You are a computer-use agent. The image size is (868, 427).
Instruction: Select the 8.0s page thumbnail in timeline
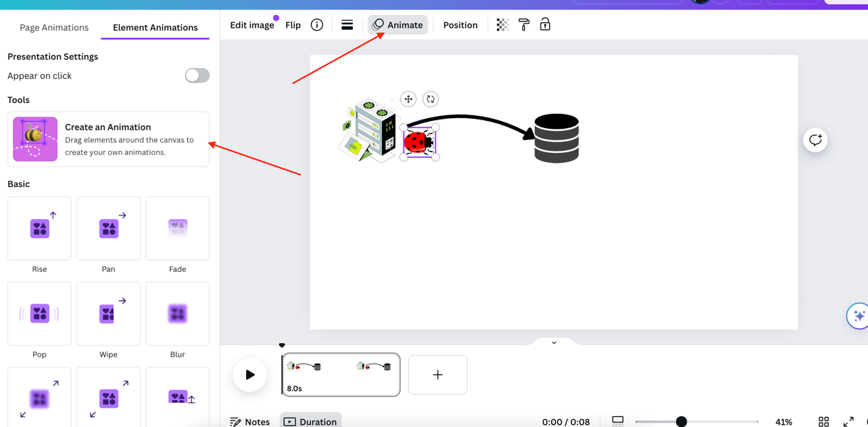coord(341,374)
